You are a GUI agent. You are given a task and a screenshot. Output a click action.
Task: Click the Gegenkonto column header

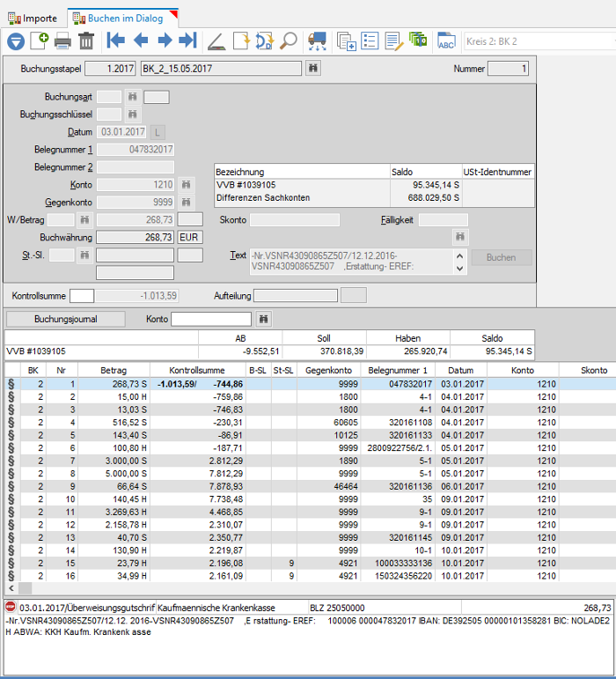coord(329,370)
